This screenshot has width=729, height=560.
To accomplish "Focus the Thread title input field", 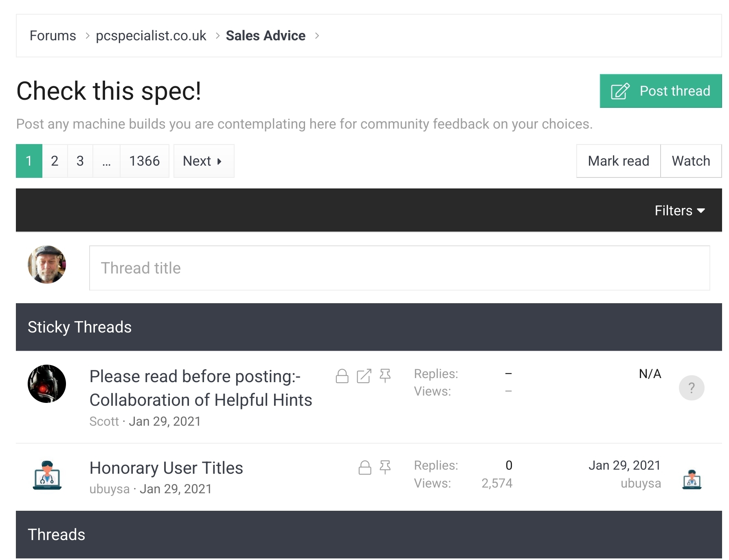I will tap(400, 268).
